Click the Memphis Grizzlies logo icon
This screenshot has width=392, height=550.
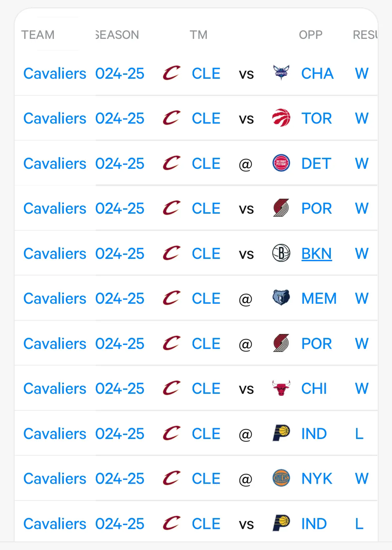pos(281,298)
